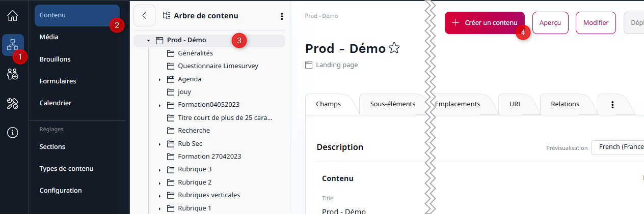Collapse content tree with back chevron
Screen dimensions: 644x214
click(144, 16)
